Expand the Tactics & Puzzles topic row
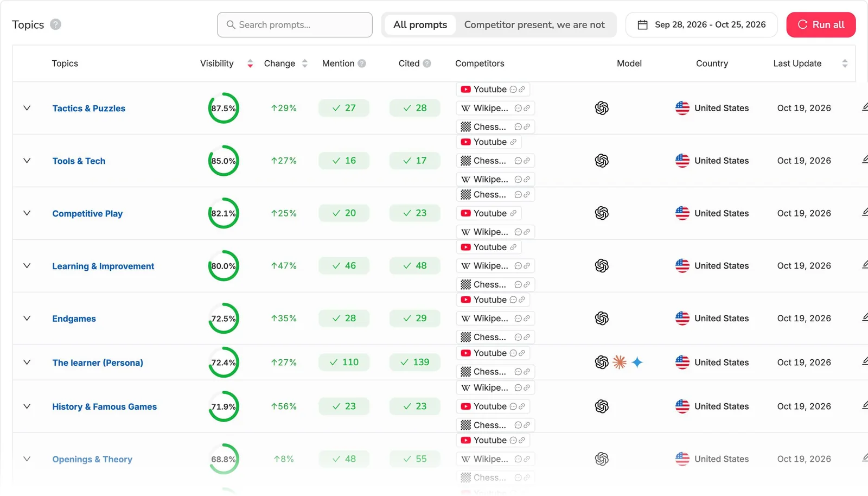Viewport: 868px width, 496px height. tap(27, 108)
